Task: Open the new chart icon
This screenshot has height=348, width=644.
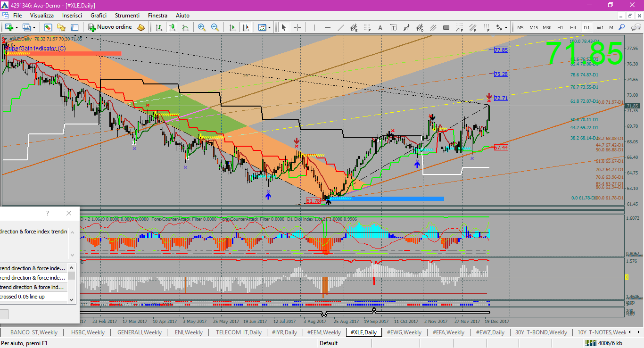Action: click(8, 27)
